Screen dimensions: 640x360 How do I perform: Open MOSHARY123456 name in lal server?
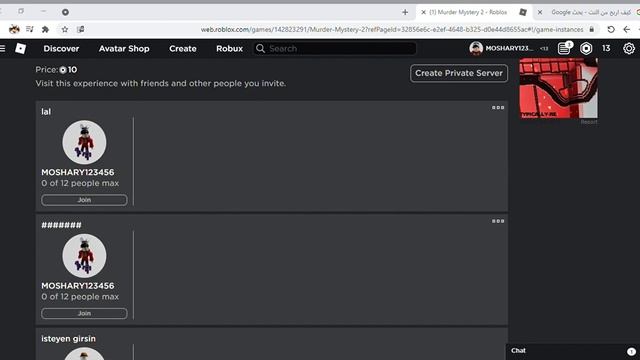pyautogui.click(x=78, y=172)
